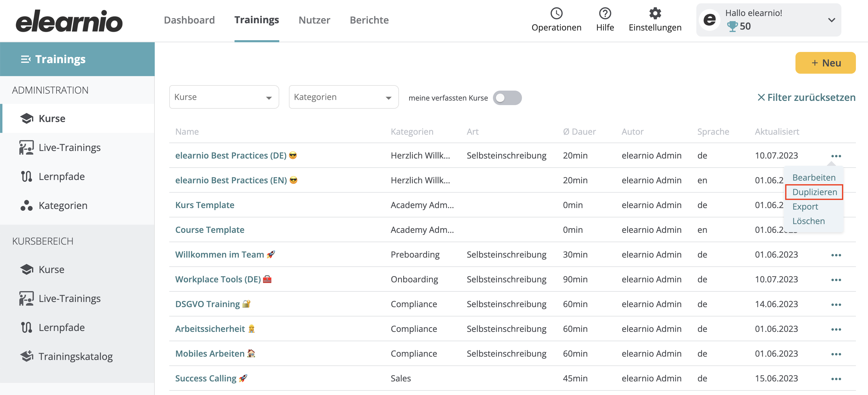The width and height of the screenshot is (868, 395).
Task: Switch to the Nutzer tab
Action: pyautogui.click(x=314, y=20)
